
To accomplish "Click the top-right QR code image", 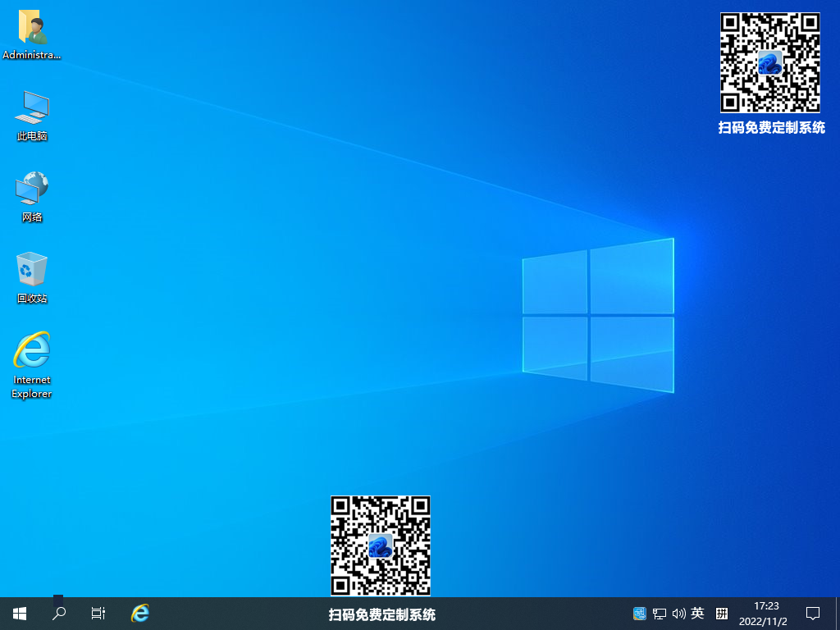I will click(x=769, y=62).
